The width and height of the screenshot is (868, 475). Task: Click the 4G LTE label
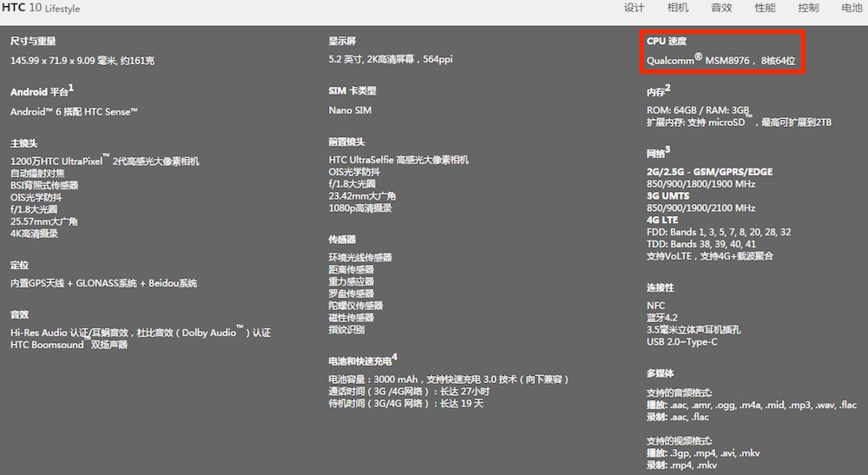pos(662,220)
